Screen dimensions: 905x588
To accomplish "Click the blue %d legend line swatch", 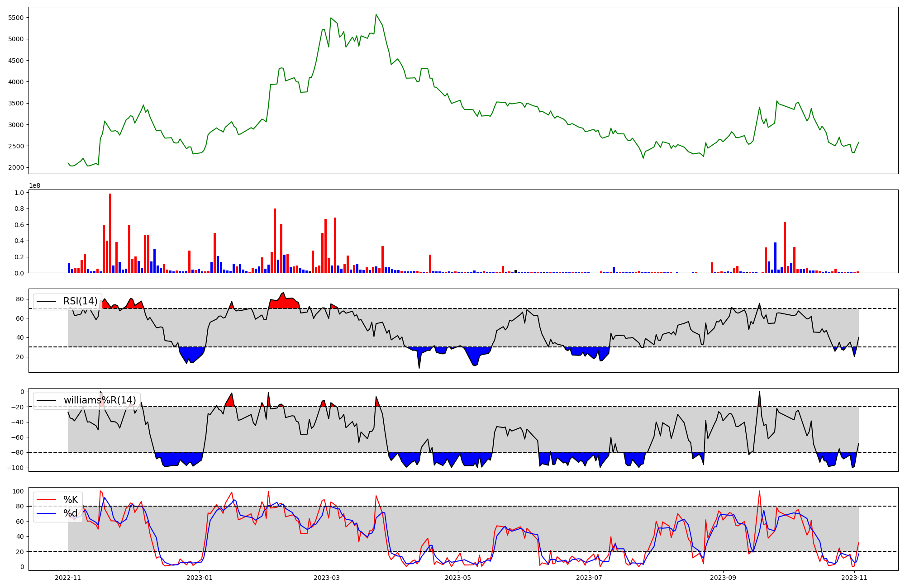I will 46,513.
